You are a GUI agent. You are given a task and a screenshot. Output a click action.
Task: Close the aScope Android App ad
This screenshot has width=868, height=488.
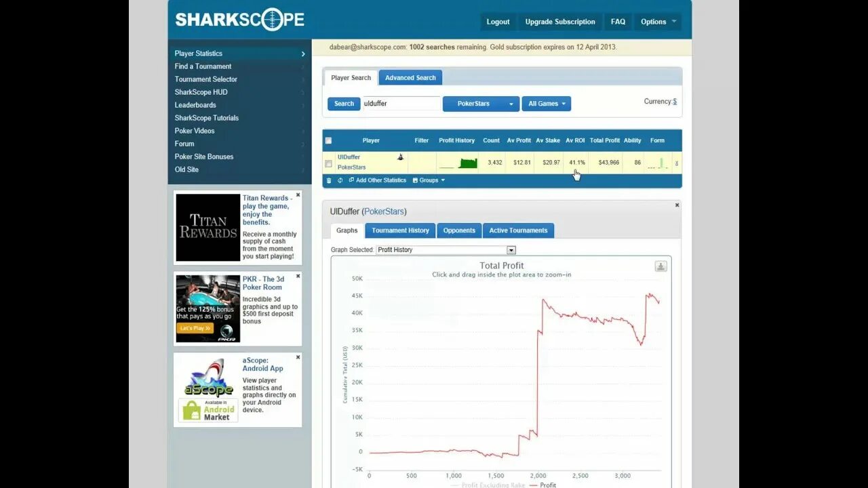click(x=298, y=357)
